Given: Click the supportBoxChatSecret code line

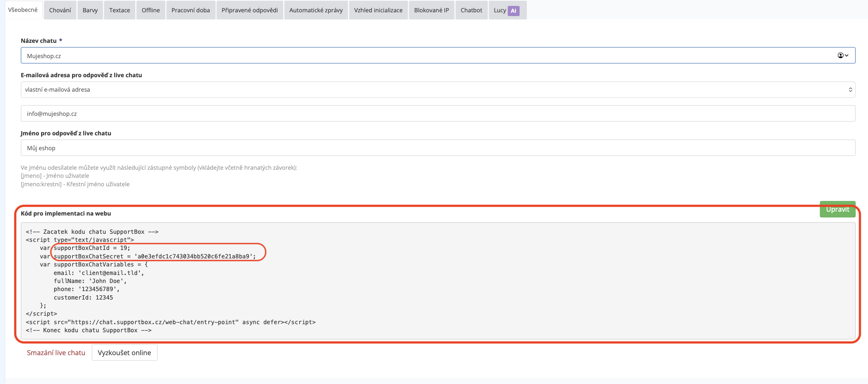Looking at the screenshot, I should [148, 256].
